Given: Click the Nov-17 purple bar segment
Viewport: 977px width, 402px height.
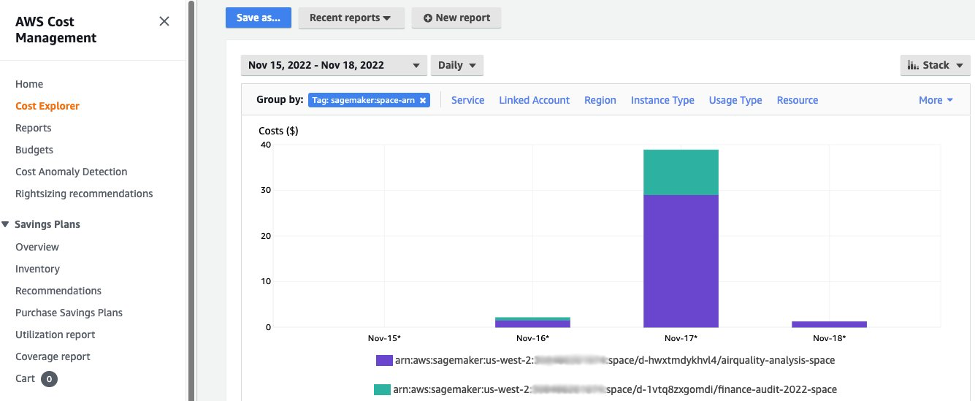Looking at the screenshot, I should pyautogui.click(x=681, y=260).
